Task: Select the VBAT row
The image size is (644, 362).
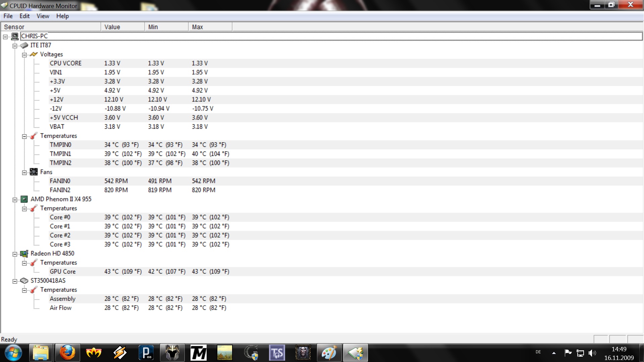Action: coord(345,127)
